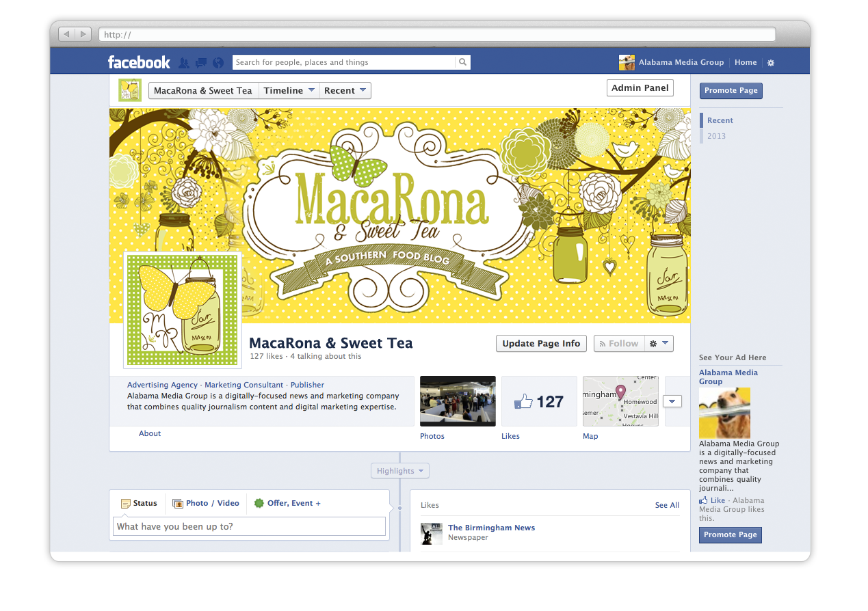The width and height of the screenshot is (868, 611).
Task: Click the map location pin tile
Action: (x=620, y=401)
